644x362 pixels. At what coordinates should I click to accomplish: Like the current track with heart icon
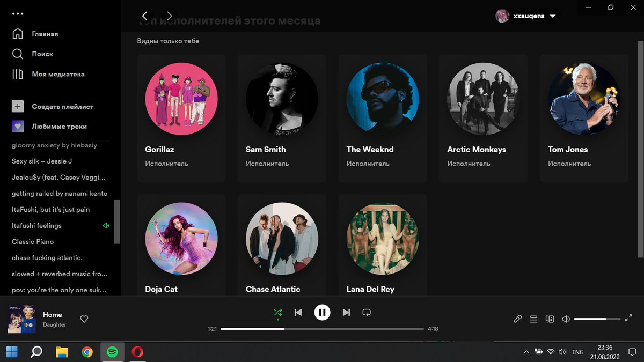[84, 319]
